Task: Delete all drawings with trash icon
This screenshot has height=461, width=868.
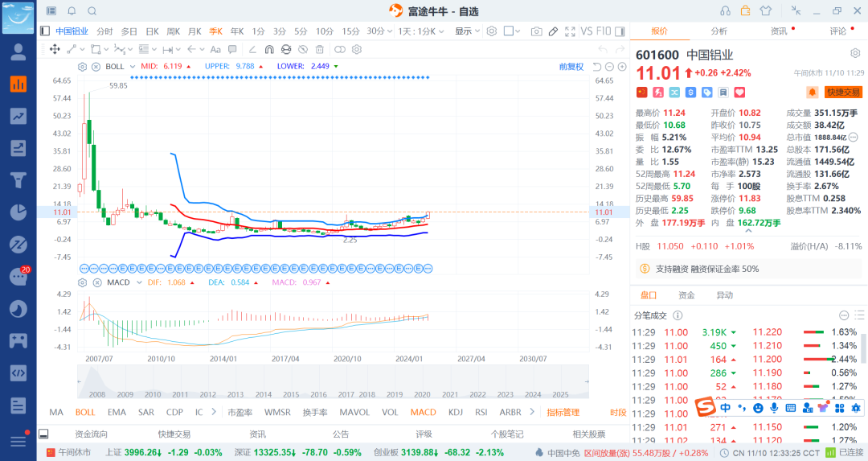Action: point(320,49)
